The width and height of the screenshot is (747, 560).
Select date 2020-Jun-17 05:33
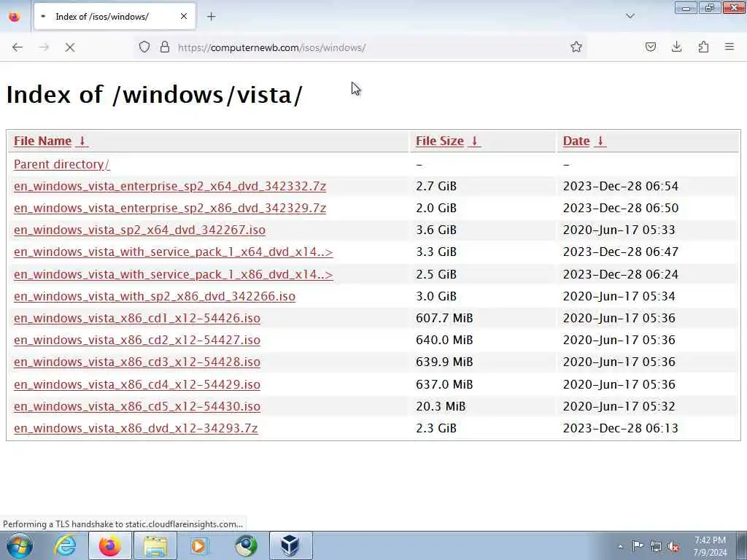619,230
